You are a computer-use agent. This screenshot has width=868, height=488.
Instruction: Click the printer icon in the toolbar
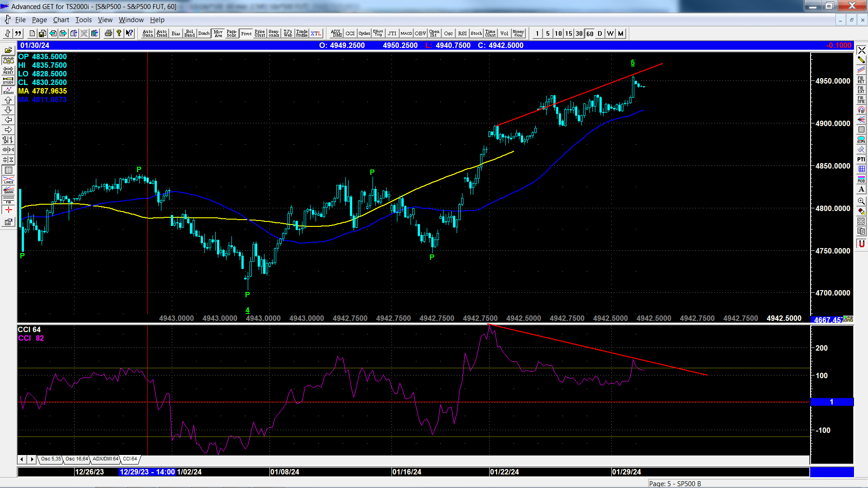[x=108, y=33]
